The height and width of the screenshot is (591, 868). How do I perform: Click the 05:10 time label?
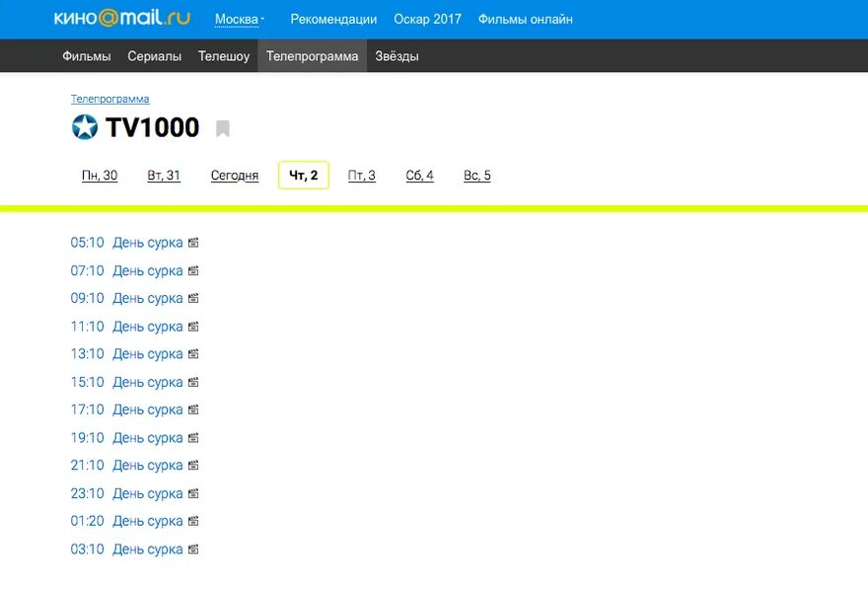(88, 243)
